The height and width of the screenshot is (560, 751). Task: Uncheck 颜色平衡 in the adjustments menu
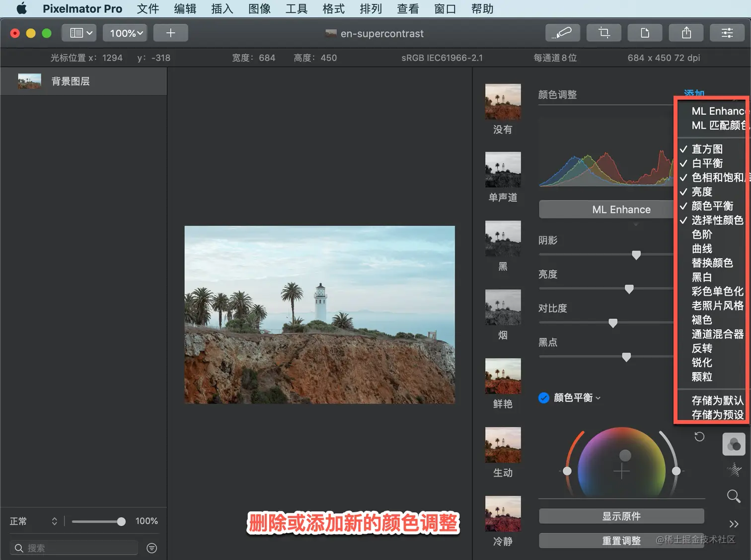click(x=711, y=206)
